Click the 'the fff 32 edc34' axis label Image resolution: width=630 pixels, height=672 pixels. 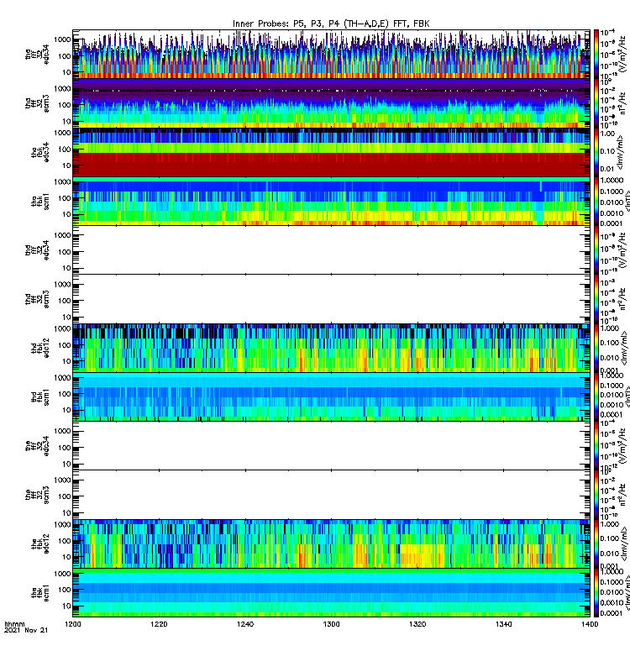click(x=37, y=446)
